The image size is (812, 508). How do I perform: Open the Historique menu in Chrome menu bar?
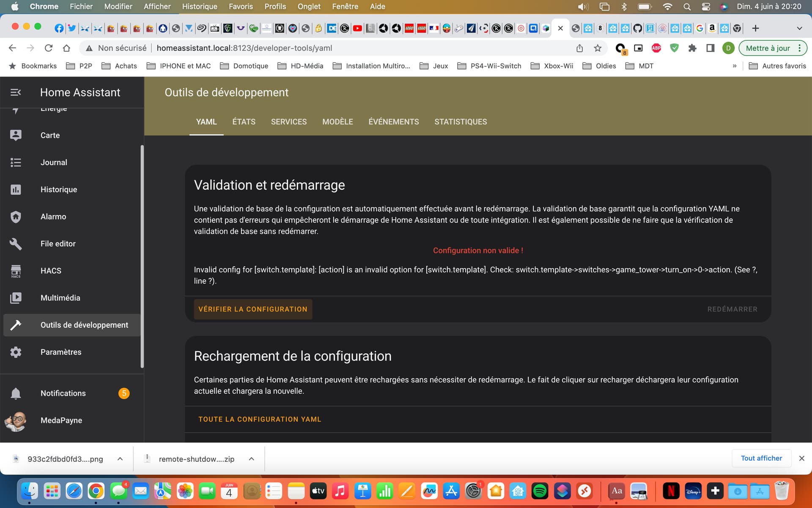click(200, 7)
